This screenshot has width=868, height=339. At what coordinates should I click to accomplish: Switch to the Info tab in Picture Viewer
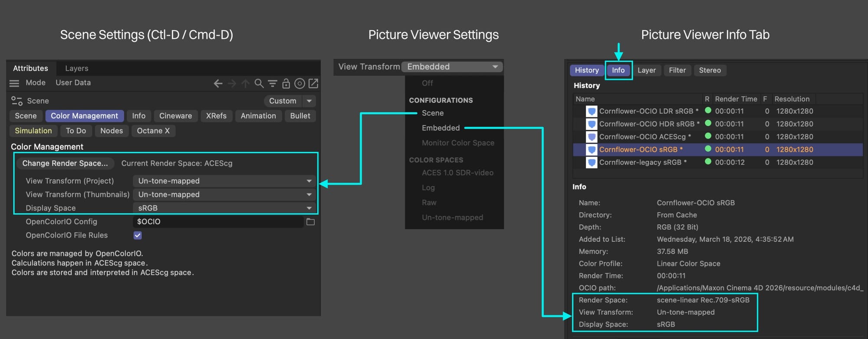pyautogui.click(x=618, y=70)
